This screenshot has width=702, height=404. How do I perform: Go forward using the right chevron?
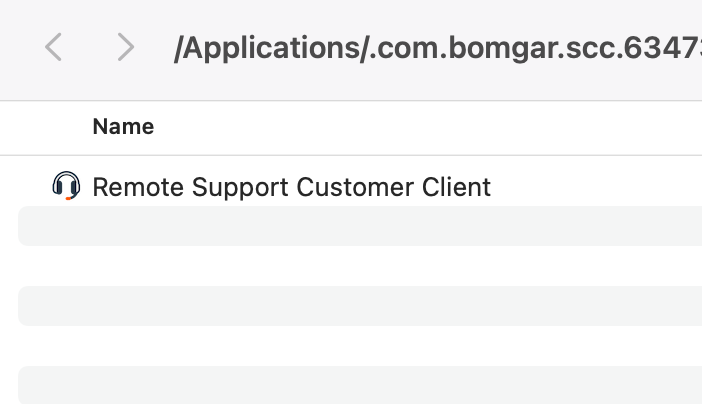125,47
